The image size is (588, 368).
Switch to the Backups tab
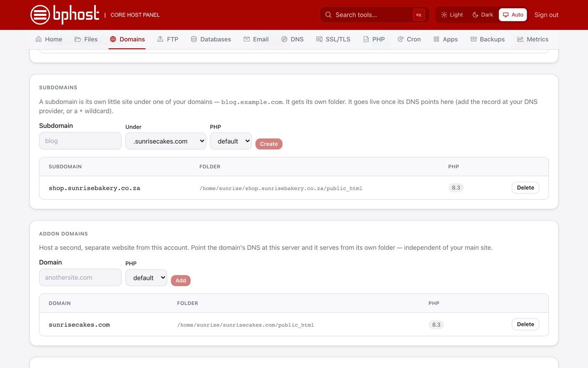[x=487, y=39]
